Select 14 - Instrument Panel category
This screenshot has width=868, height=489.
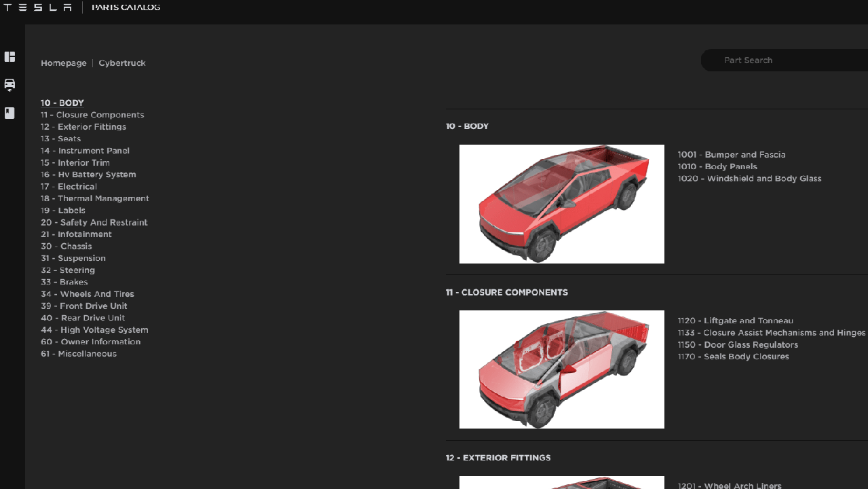click(85, 151)
